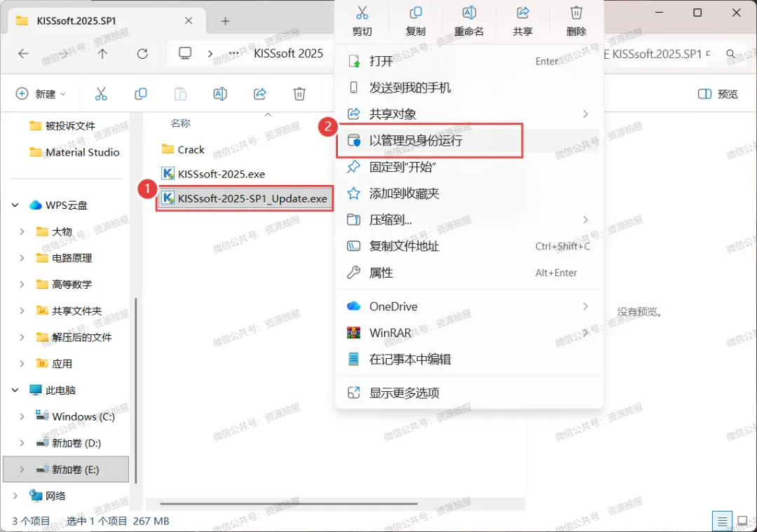Toggle the 预览 preview pane button
This screenshot has width=757, height=532.
(x=718, y=94)
